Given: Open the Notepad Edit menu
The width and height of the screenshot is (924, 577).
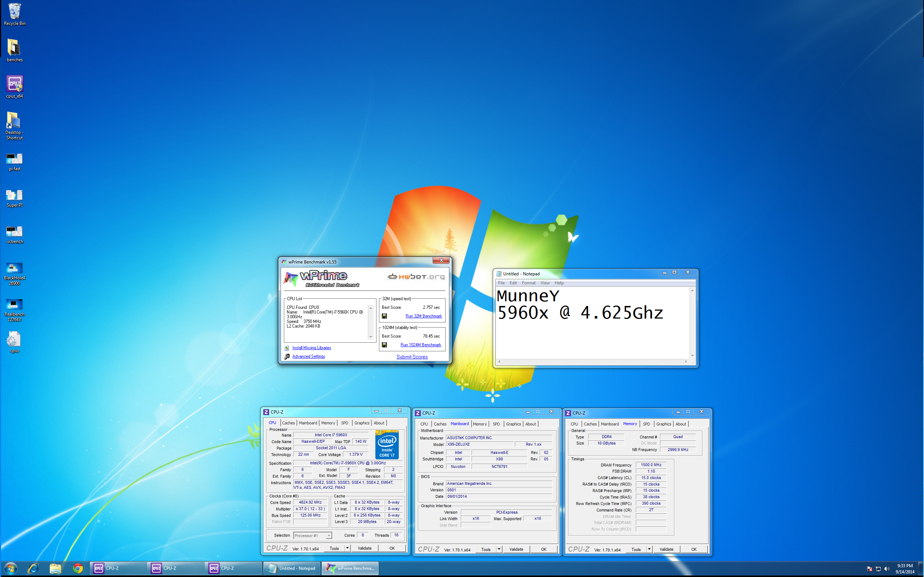Looking at the screenshot, I should coord(513,283).
